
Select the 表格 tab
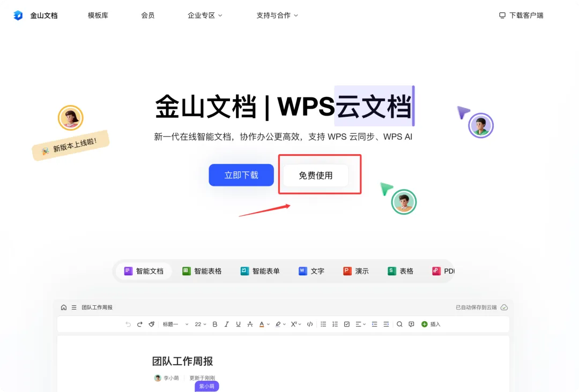click(x=400, y=271)
